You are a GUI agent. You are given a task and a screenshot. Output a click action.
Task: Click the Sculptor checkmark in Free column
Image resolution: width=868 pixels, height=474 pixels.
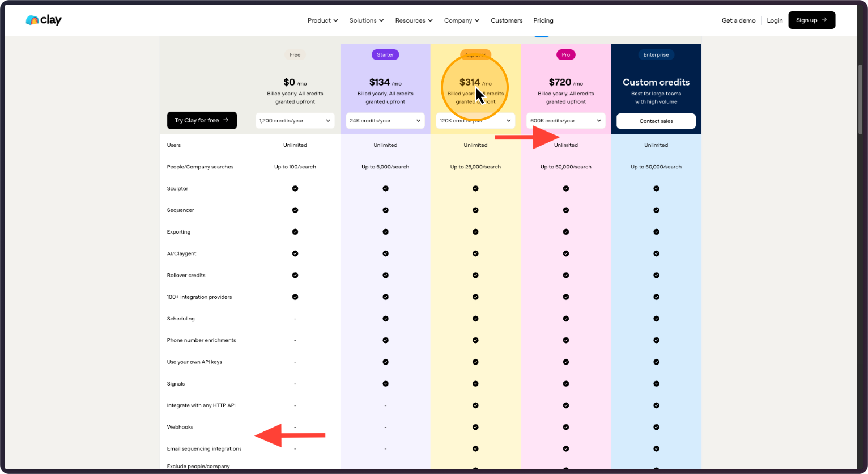point(295,188)
